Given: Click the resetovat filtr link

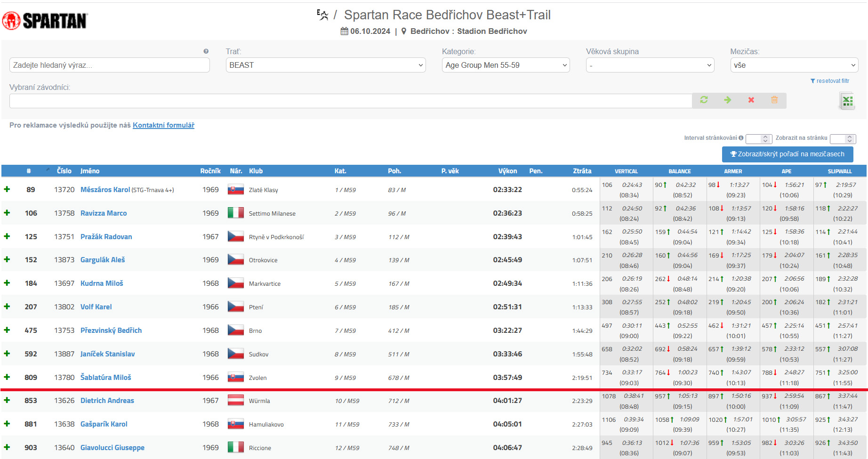Looking at the screenshot, I should (830, 81).
